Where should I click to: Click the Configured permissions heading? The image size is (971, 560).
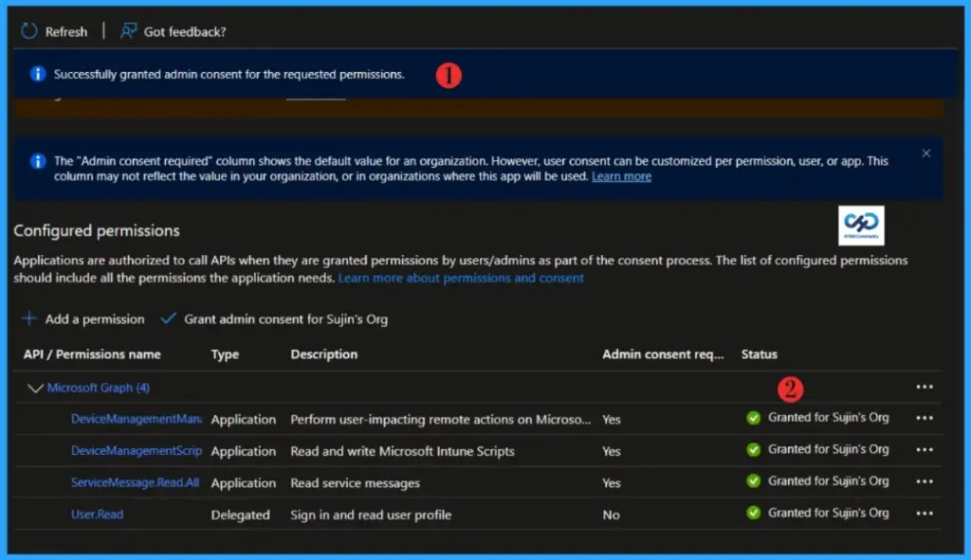pyautogui.click(x=97, y=231)
